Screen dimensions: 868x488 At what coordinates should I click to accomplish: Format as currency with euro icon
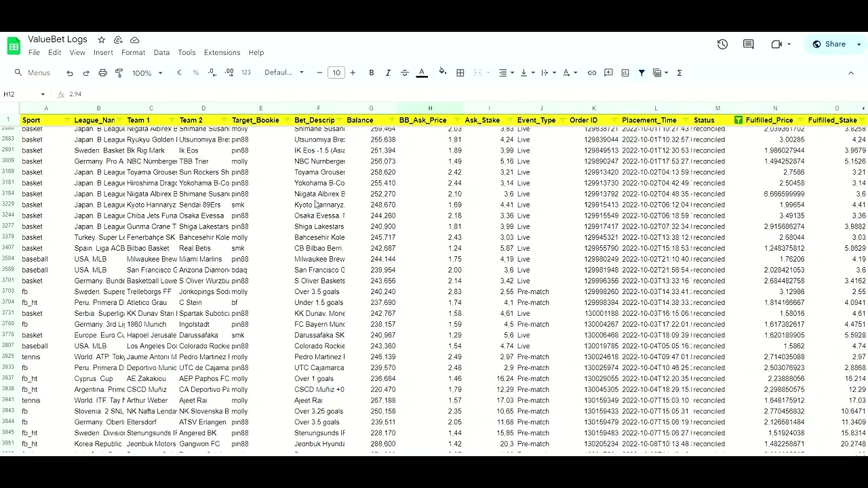pos(180,73)
